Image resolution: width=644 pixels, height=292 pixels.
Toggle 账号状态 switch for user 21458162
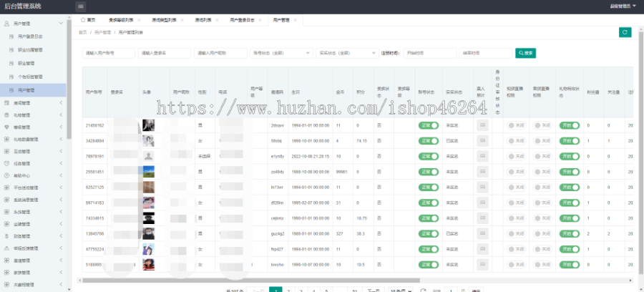(x=429, y=125)
